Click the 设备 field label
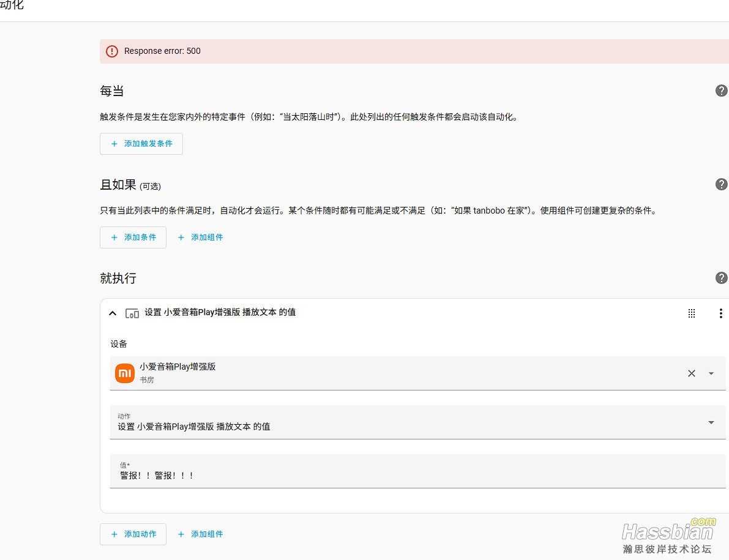The width and height of the screenshot is (729, 560). [x=119, y=344]
